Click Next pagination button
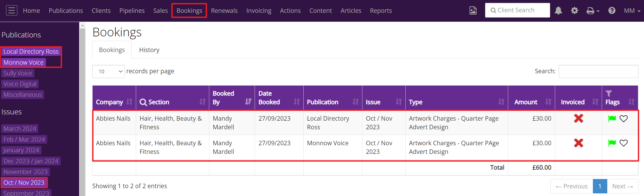644x196 pixels. point(622,186)
